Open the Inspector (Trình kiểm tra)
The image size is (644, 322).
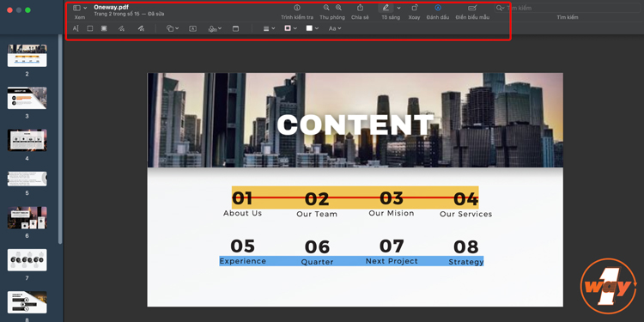point(297,8)
